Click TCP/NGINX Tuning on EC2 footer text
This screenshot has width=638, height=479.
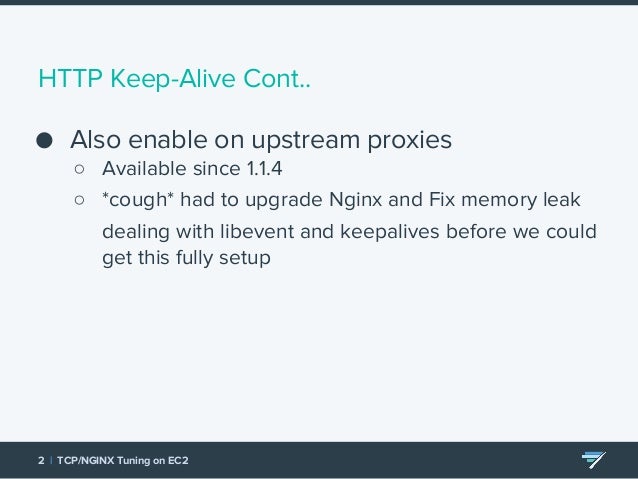[122, 460]
